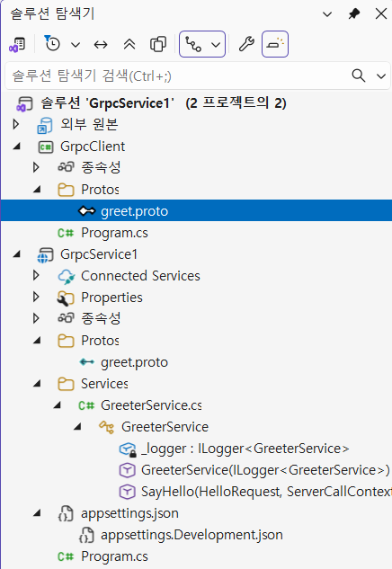Click the Protos folder icon under GrpcClient
This screenshot has width=392, height=569.
click(x=66, y=190)
